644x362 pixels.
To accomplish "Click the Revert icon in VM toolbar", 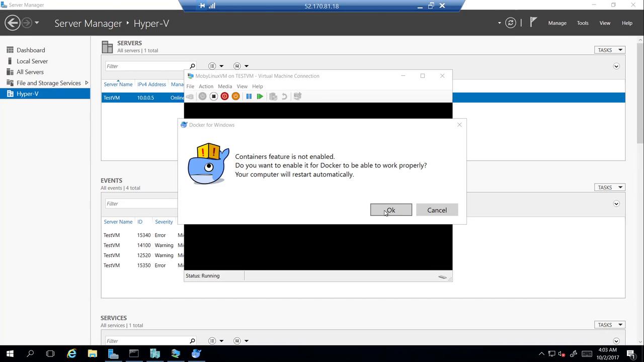I will click(284, 96).
